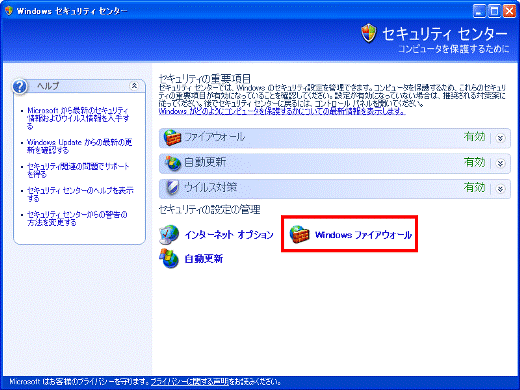520x390 pixels.
Task: Click the security shield icon in the title bar
Action: [9, 11]
